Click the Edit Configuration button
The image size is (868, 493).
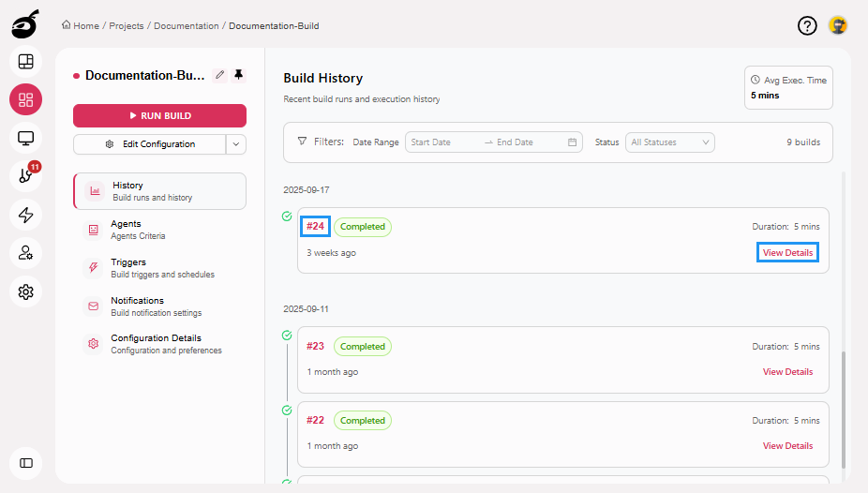149,144
